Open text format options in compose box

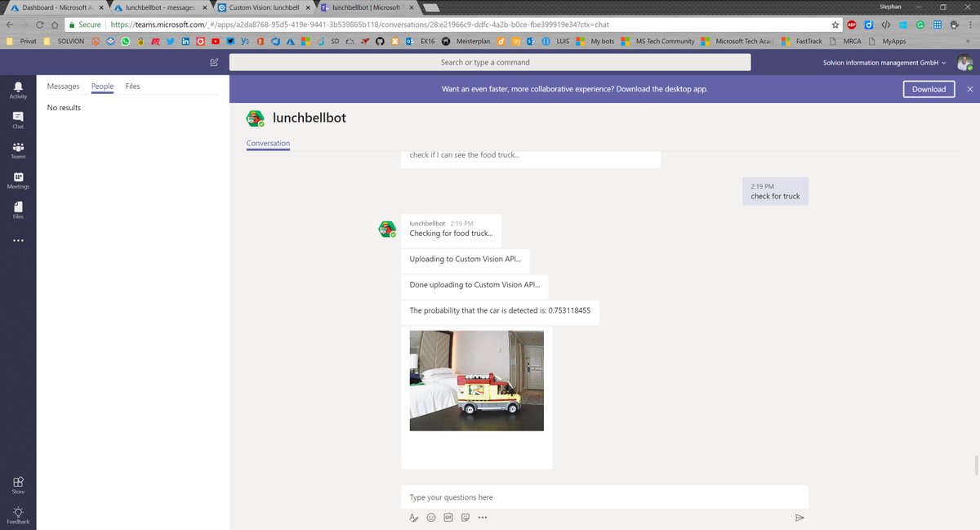tap(414, 517)
